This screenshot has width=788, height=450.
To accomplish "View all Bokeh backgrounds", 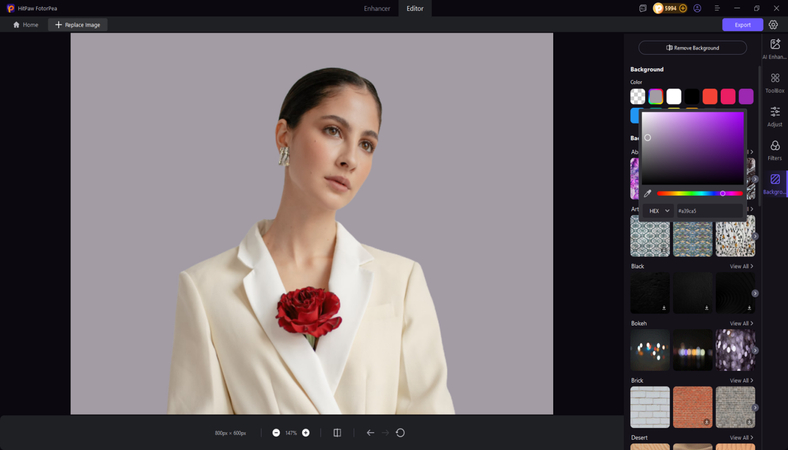I will (x=741, y=324).
